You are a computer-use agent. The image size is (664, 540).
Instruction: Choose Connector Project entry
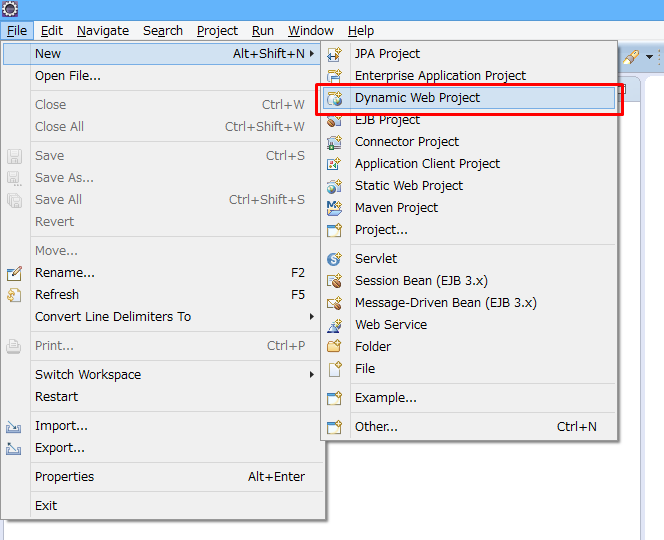(469, 142)
